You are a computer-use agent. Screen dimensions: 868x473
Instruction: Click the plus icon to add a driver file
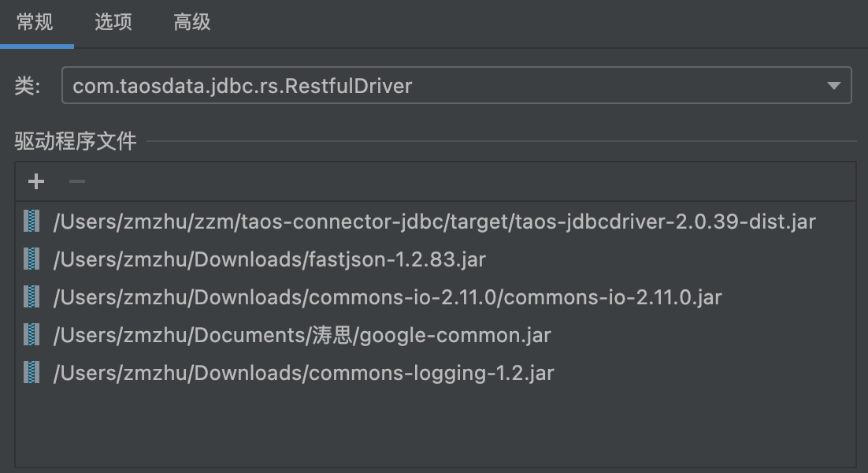tap(35, 181)
